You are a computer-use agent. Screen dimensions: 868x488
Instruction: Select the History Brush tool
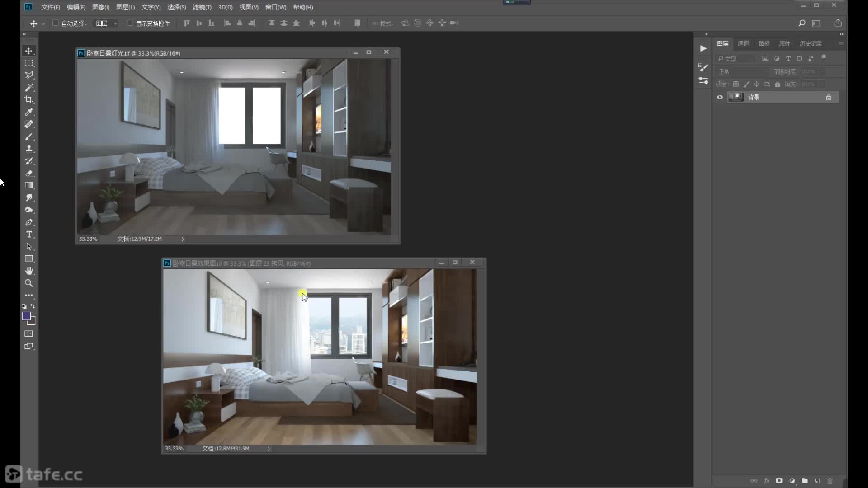click(x=29, y=161)
